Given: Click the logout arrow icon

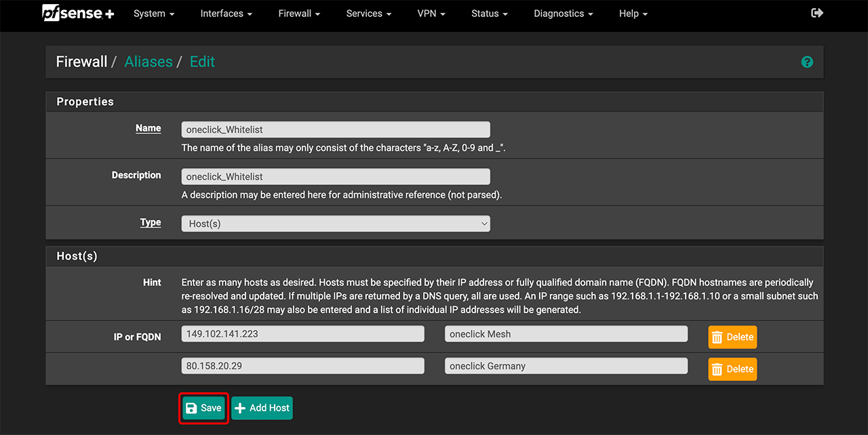Looking at the screenshot, I should tap(817, 14).
